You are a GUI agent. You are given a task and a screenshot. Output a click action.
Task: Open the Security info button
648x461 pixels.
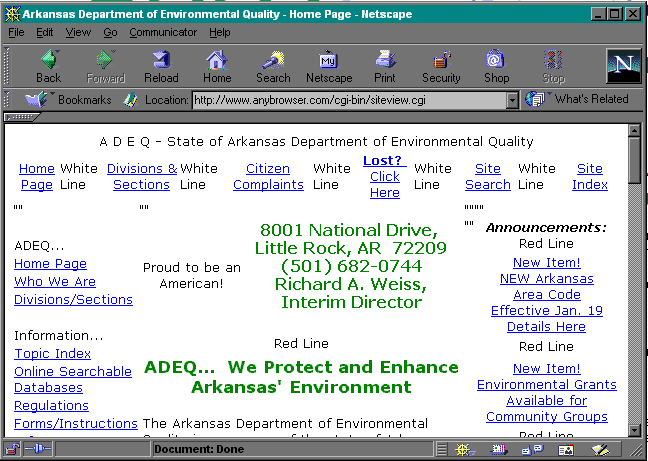point(441,66)
